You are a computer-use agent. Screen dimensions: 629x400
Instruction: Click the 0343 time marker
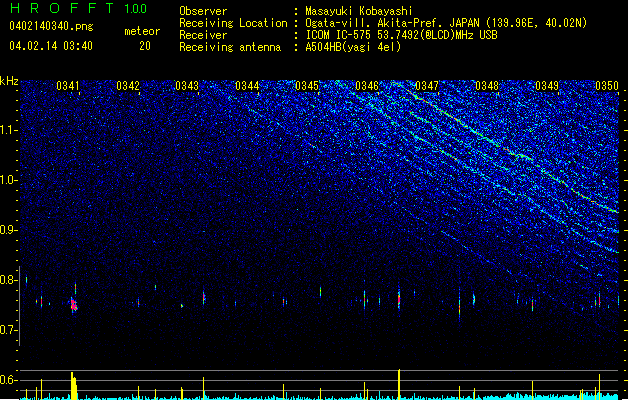[x=187, y=86]
